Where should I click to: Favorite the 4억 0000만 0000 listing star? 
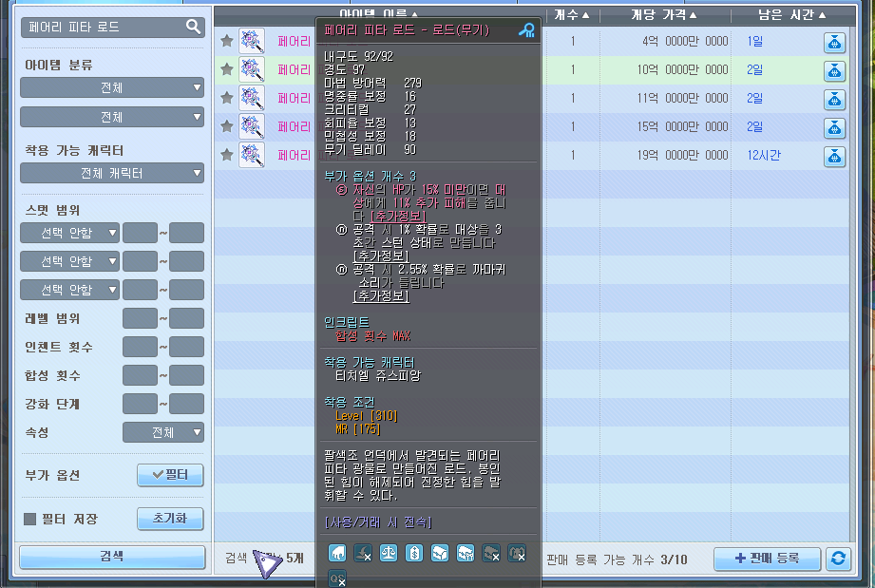click(226, 41)
